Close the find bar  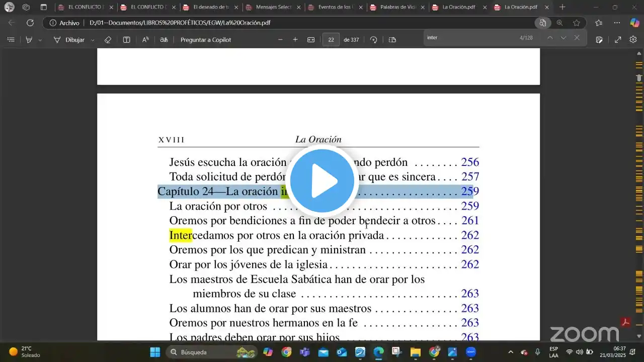pos(577,38)
